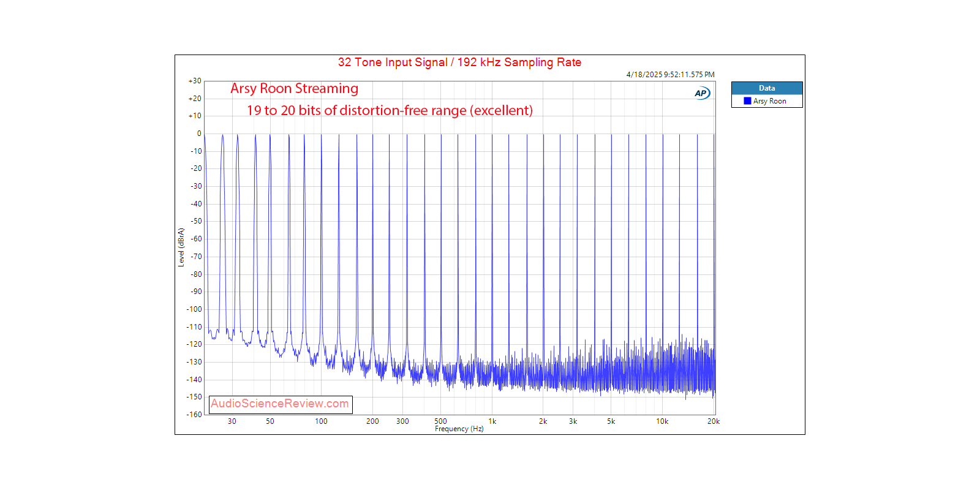Select the 1k tick on the frequency axis

click(x=492, y=421)
